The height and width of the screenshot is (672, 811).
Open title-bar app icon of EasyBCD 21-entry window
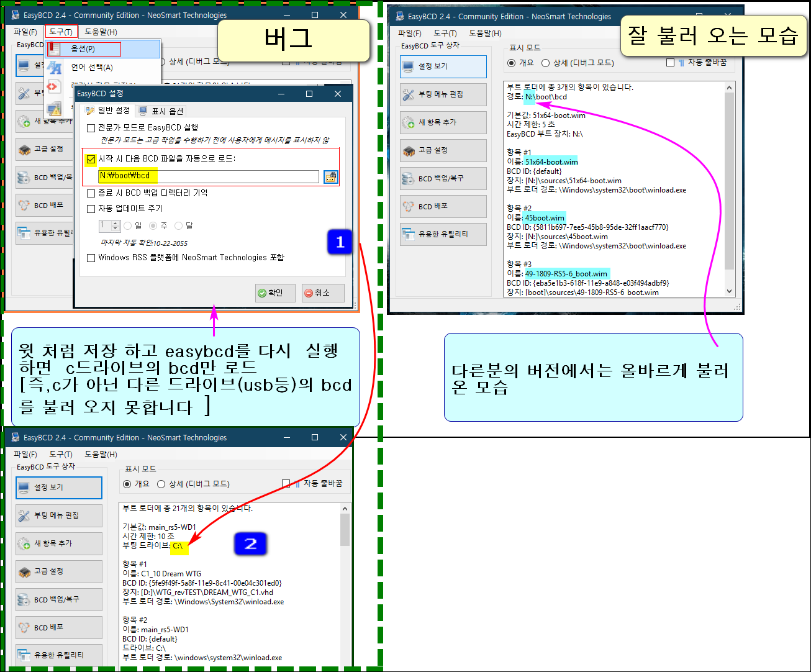16,437
